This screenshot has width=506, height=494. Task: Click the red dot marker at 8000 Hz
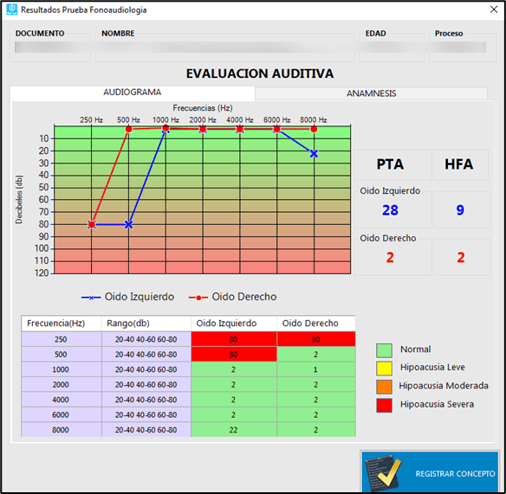point(314,129)
